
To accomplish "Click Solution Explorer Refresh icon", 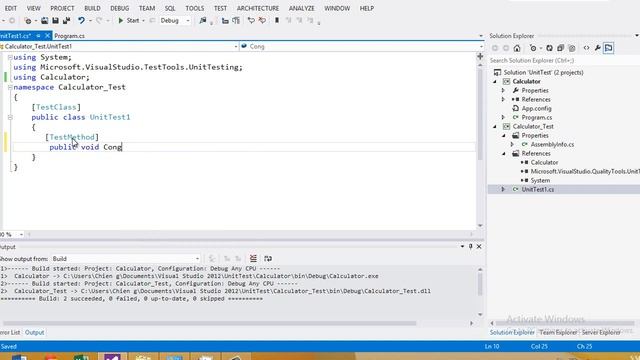I will (x=549, y=48).
